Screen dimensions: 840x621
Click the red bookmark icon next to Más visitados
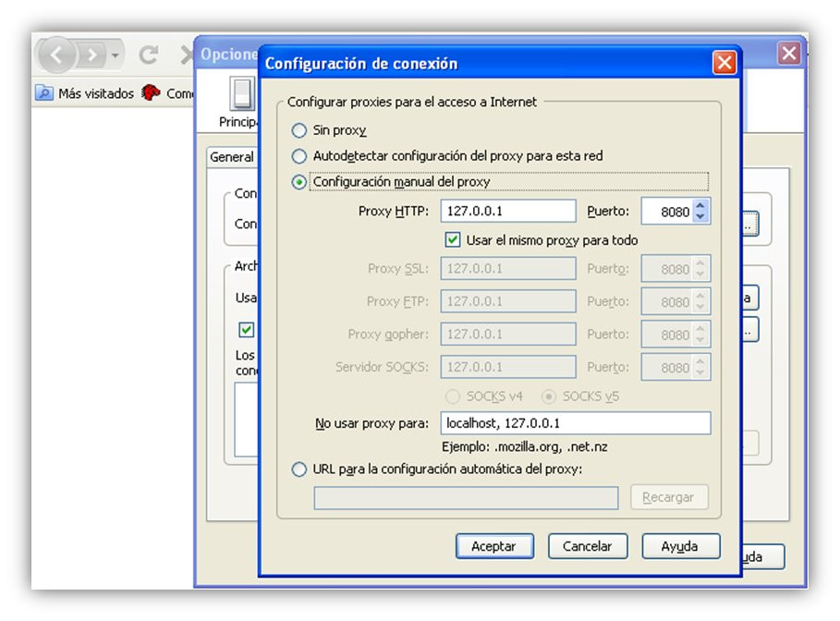pyautogui.click(x=151, y=92)
